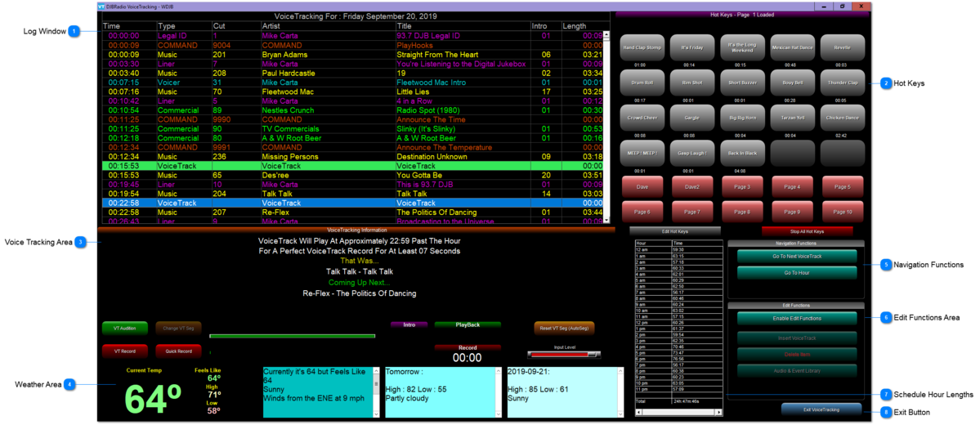Select Paul Hardcastle 19 music row

352,73
